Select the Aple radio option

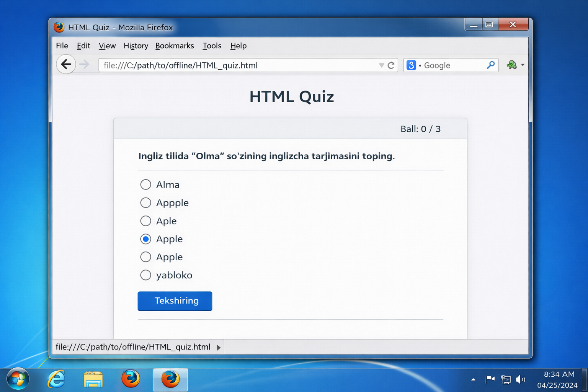click(145, 221)
